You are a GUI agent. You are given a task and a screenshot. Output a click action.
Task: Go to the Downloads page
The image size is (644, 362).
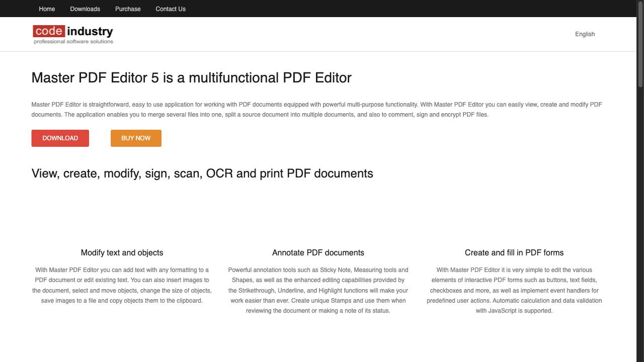click(85, 9)
